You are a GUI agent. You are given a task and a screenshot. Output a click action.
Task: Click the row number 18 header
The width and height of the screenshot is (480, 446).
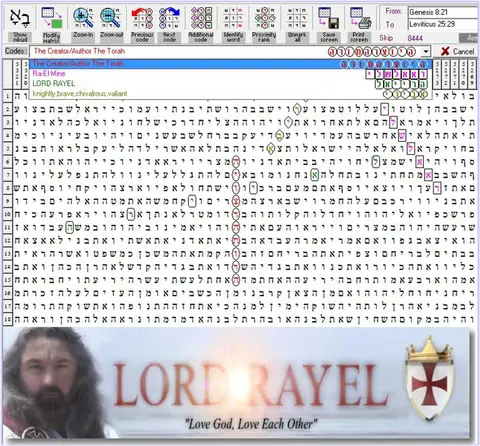(8, 319)
